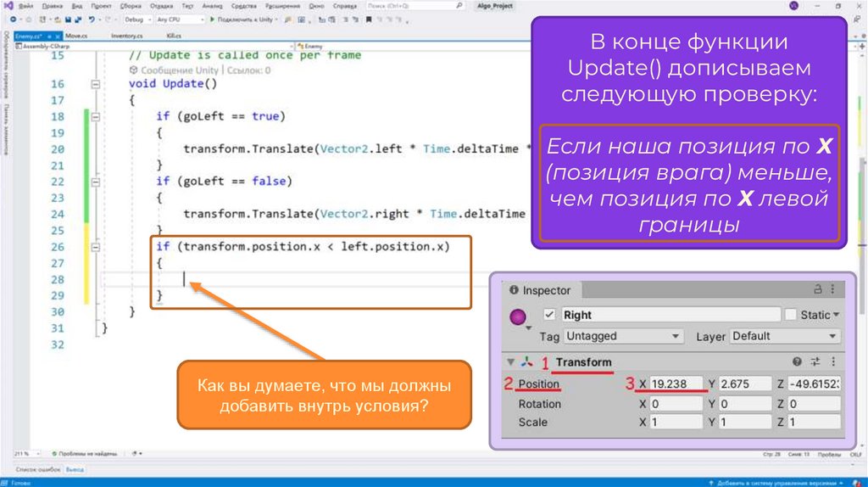Click the find-in-files toolbar icon
868x487 pixels.
pos(288,20)
